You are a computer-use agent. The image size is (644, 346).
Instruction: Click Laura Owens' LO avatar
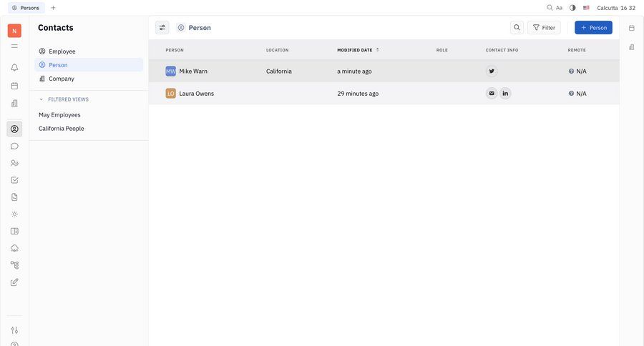coord(170,93)
